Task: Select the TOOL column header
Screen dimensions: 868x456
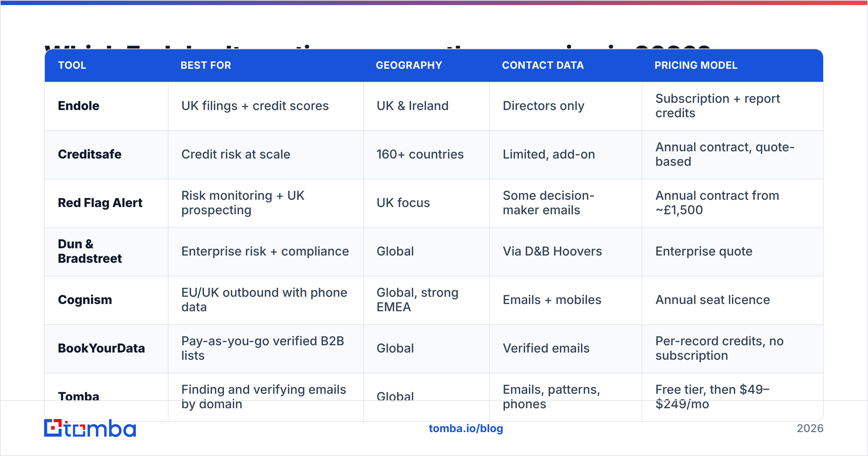Action: [72, 65]
